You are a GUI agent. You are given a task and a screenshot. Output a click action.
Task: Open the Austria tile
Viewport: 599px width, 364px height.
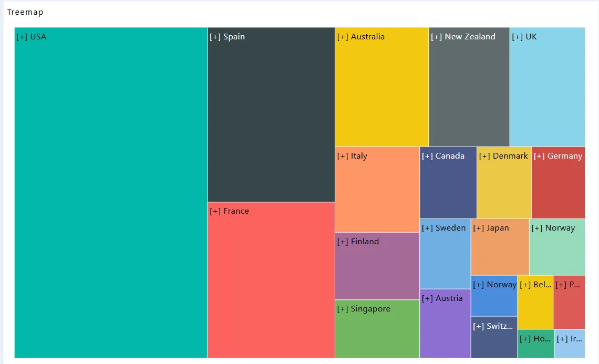point(445,324)
